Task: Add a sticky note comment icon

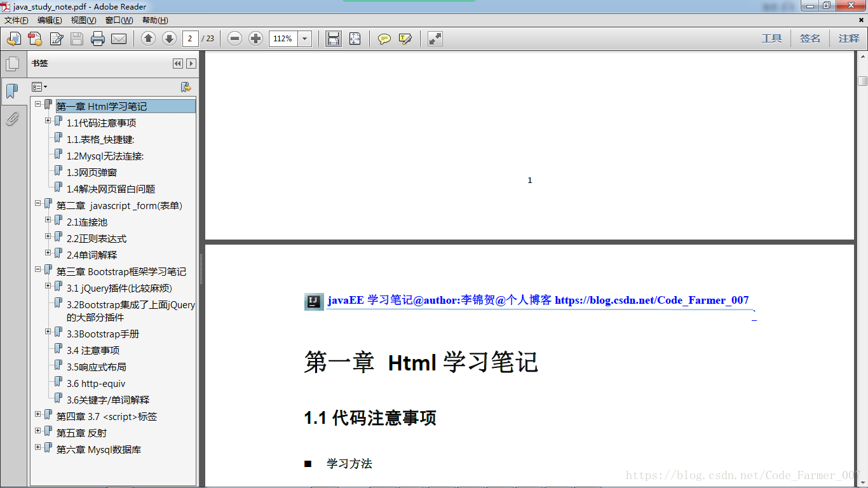Action: (384, 39)
